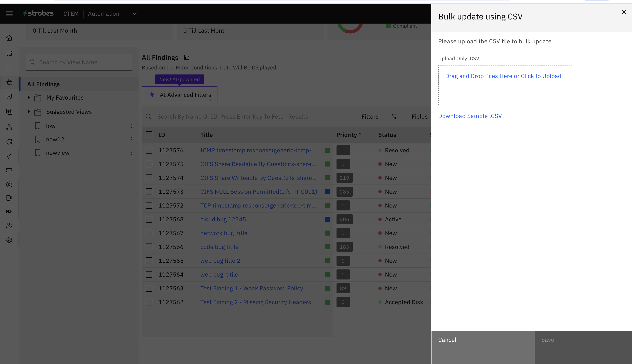Select the All Findings view item
Screen dimensions: 632x364
pos(44,84)
